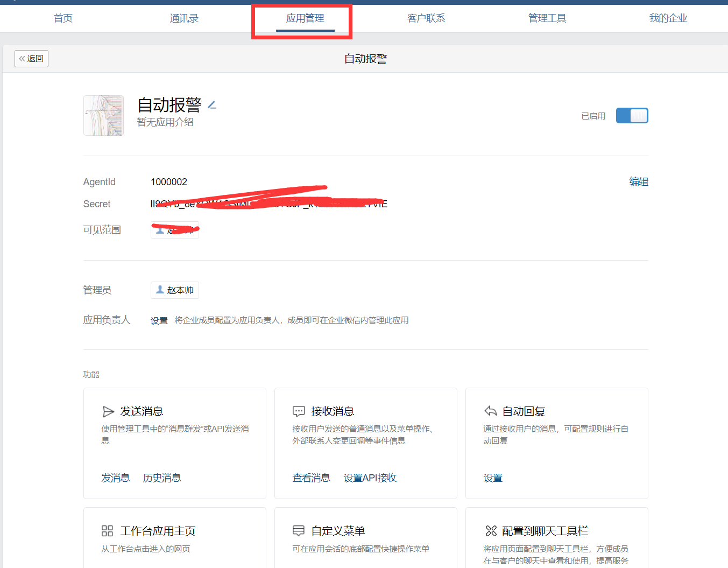Click 设置 for 应用负责人
This screenshot has height=568, width=728.
pos(159,321)
